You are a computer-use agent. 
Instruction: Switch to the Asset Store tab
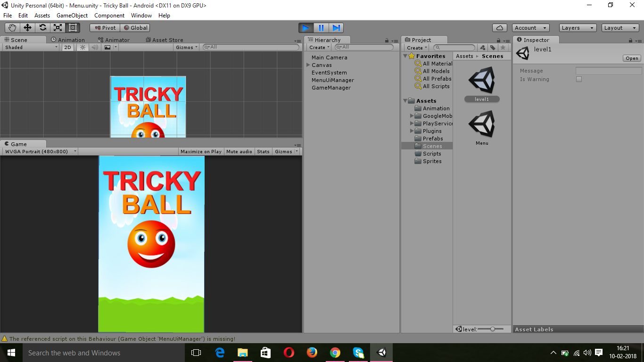[x=165, y=40]
